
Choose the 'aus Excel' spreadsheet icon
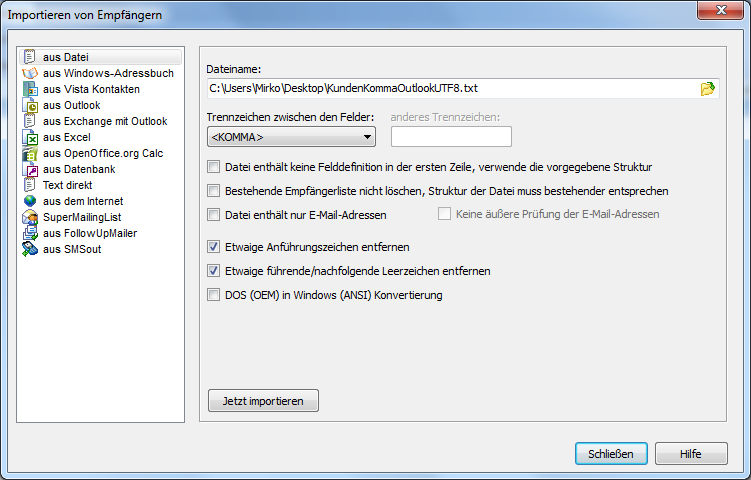pyautogui.click(x=30, y=137)
